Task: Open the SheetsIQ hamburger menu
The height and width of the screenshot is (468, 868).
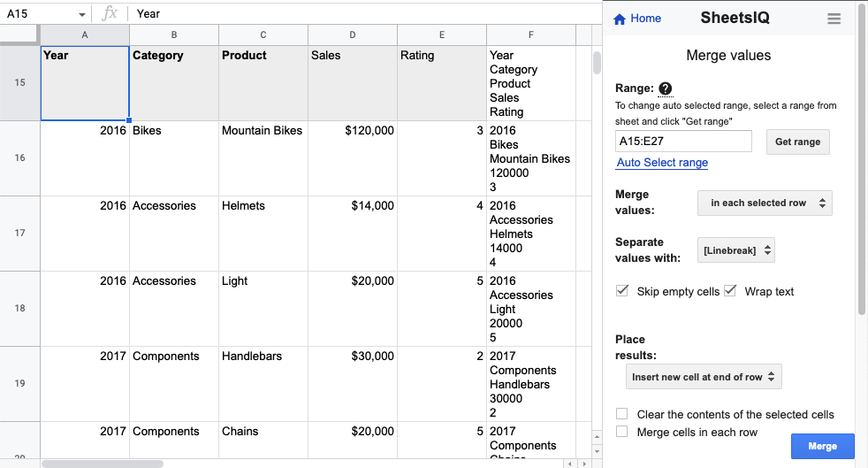Action: 834,19
